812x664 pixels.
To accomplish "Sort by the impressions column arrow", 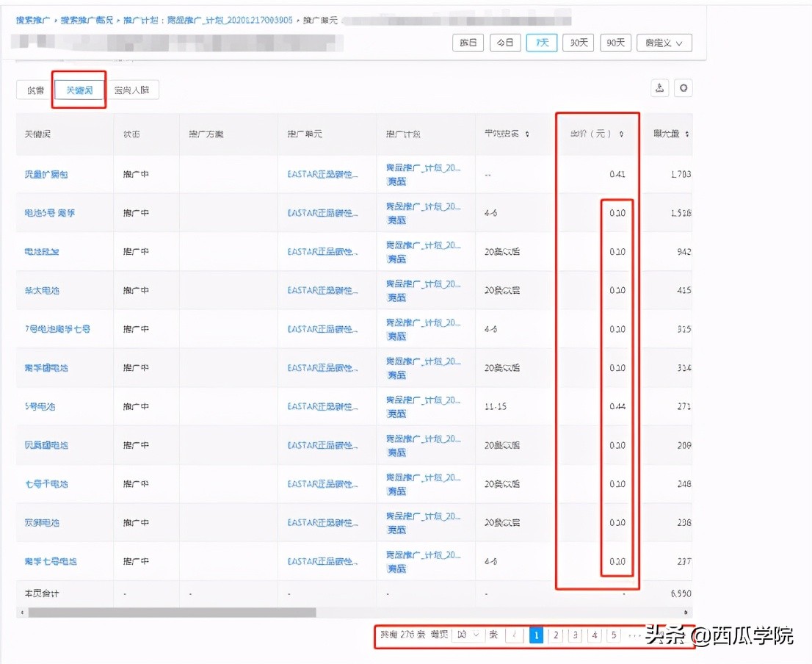I will tap(687, 134).
